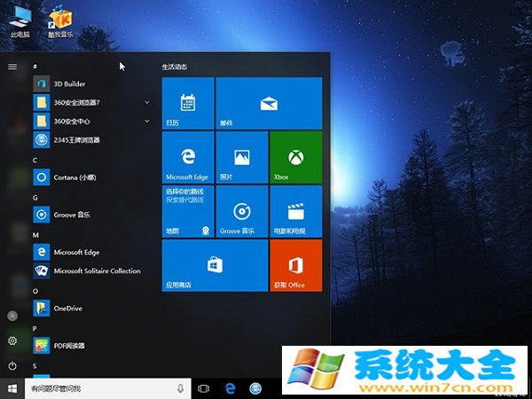
Task: Expand the 360安全中心 folder
Action: point(147,121)
